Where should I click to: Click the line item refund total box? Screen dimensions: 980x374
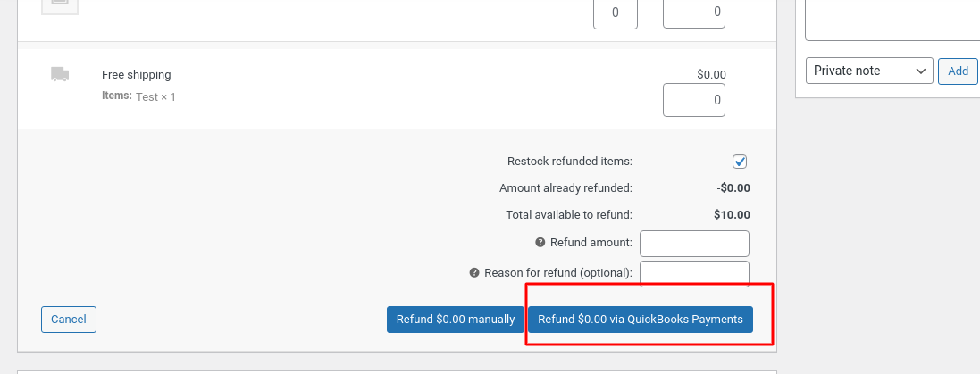(x=694, y=13)
